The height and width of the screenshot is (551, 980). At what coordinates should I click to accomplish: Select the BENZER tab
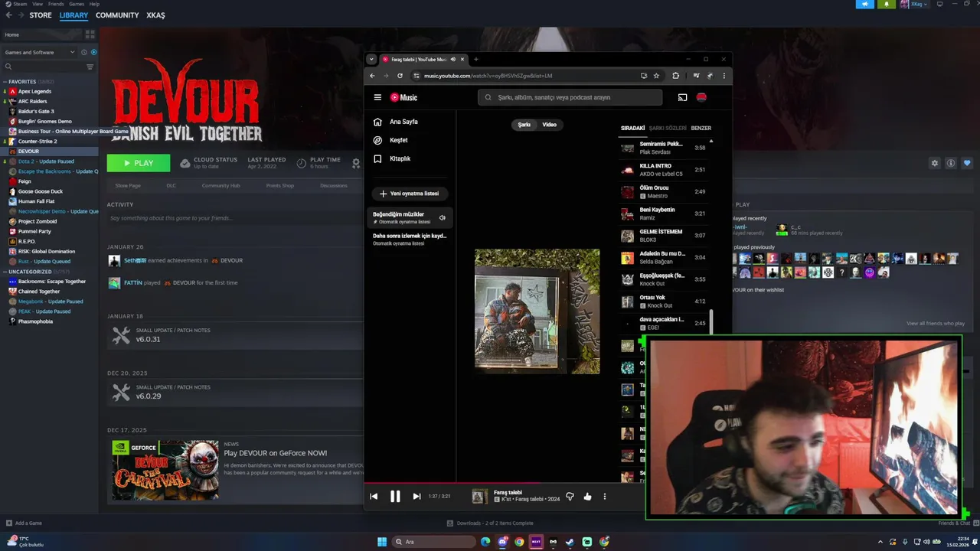click(x=701, y=128)
